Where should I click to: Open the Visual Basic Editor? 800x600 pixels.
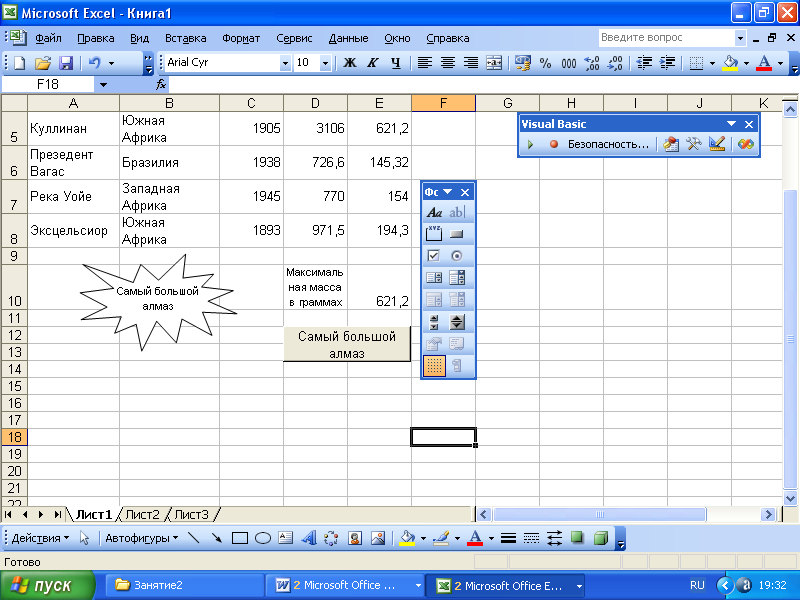[x=670, y=144]
